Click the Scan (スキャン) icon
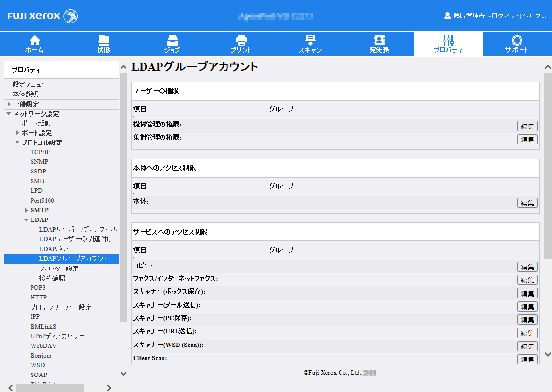This screenshot has height=392, width=552. [310, 40]
